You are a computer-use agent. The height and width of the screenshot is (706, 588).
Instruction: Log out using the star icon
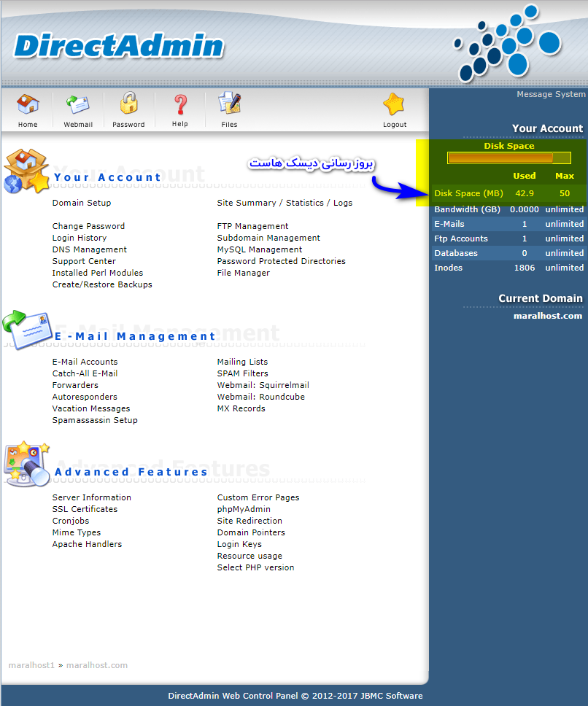tap(395, 104)
